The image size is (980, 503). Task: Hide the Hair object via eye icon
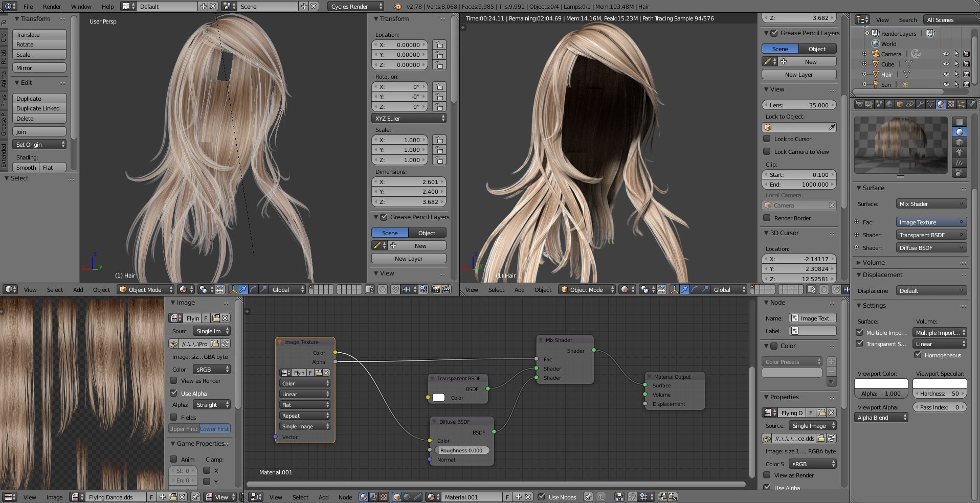(x=946, y=74)
